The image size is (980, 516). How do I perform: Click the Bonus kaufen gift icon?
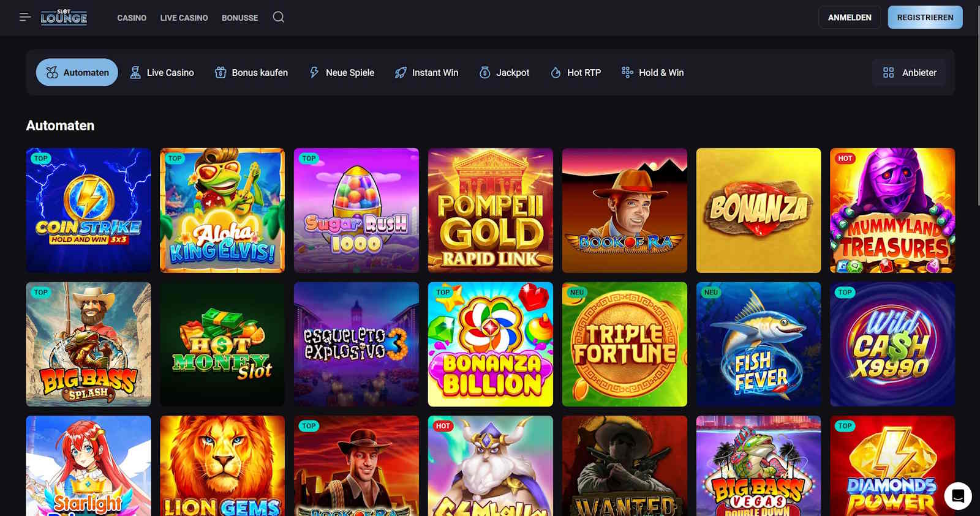point(221,73)
